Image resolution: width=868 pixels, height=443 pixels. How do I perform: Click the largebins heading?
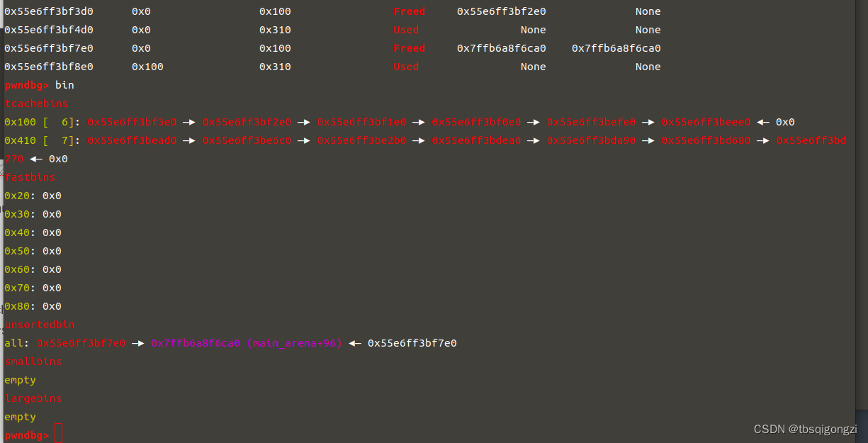point(33,398)
